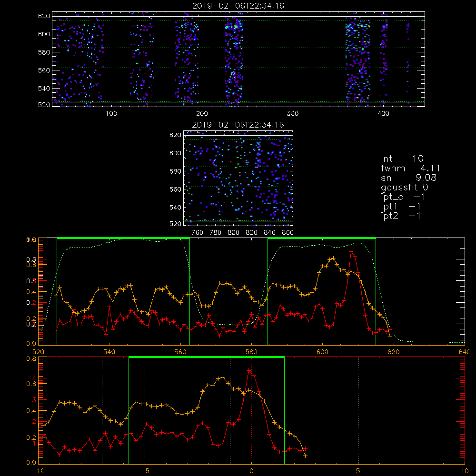Click x-axis label 0 under the bottom plot
The width and height of the screenshot is (476, 476).
coord(251,471)
